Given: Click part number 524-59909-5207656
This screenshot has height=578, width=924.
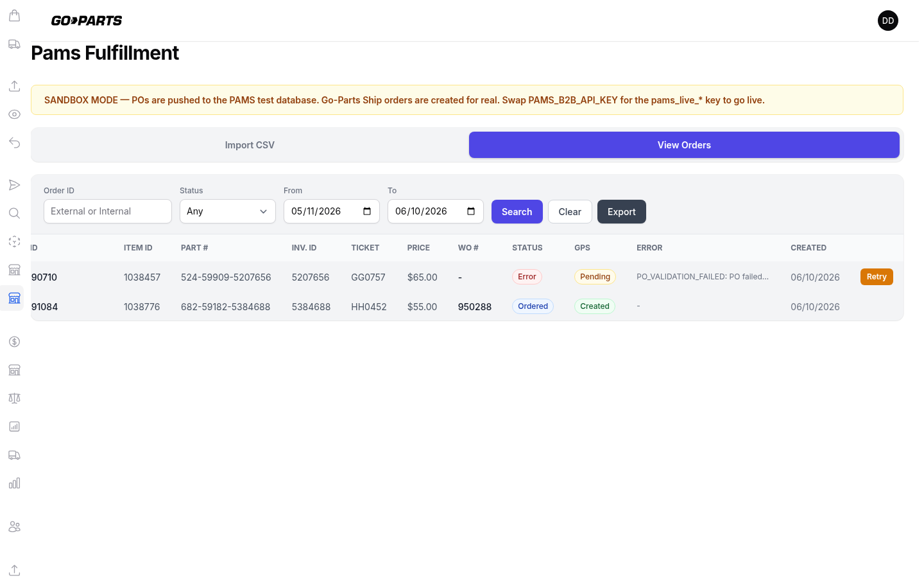Looking at the screenshot, I should pos(226,277).
